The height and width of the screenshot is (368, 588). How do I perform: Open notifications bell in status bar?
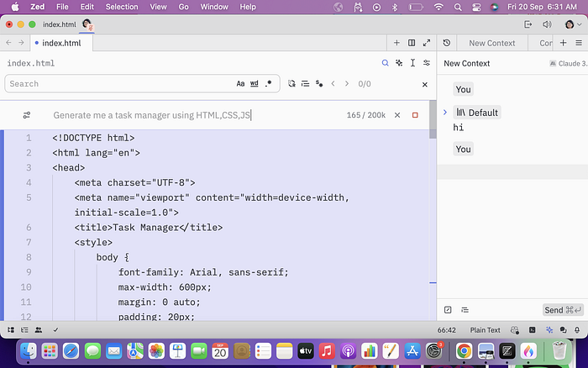[577, 329]
